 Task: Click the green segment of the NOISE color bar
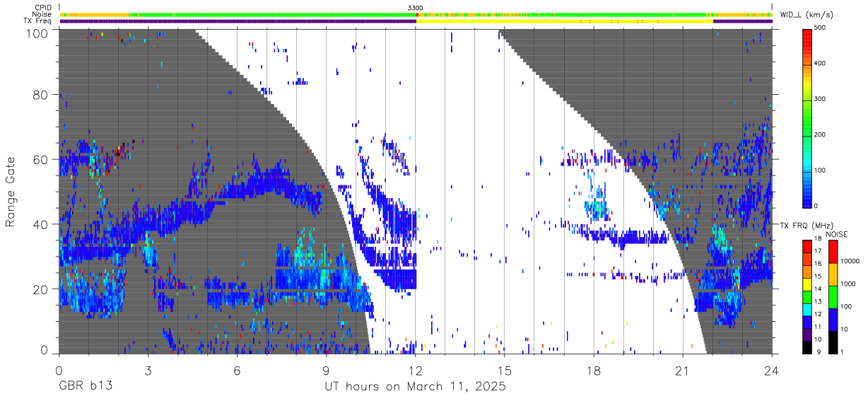[833, 297]
